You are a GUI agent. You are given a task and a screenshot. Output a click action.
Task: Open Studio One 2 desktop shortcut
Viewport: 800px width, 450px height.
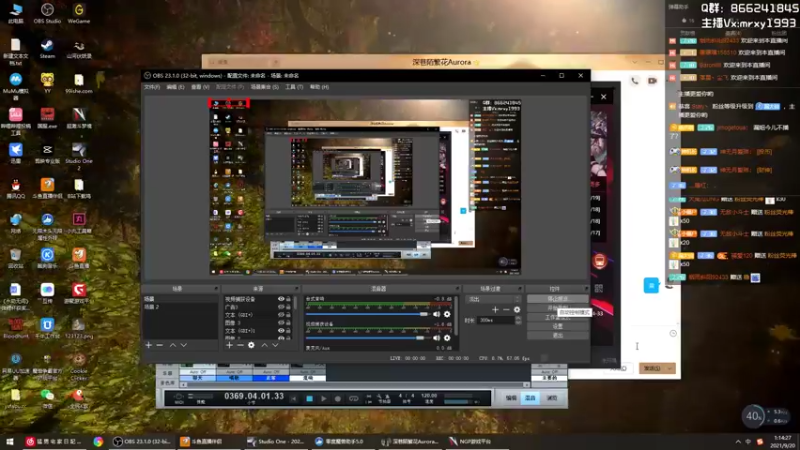click(79, 156)
